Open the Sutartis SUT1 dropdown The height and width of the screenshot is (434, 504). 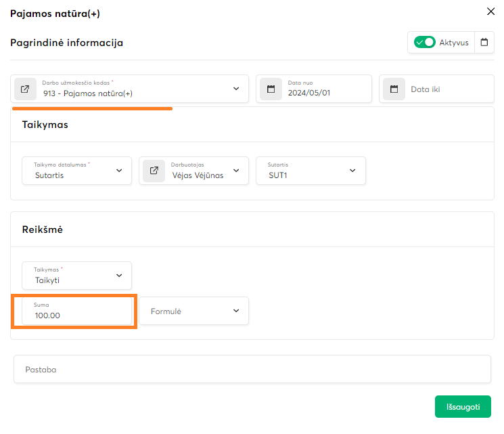[x=352, y=171]
